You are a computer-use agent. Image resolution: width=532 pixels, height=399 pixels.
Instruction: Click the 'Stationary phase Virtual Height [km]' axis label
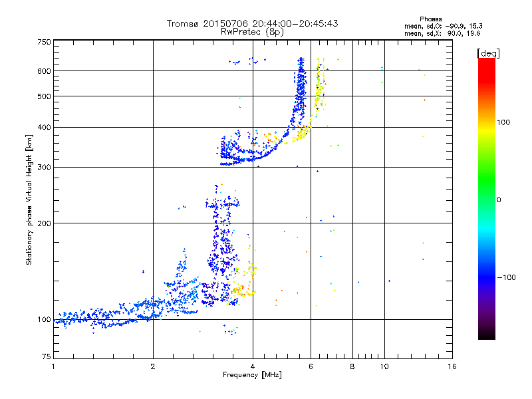pyautogui.click(x=29, y=199)
